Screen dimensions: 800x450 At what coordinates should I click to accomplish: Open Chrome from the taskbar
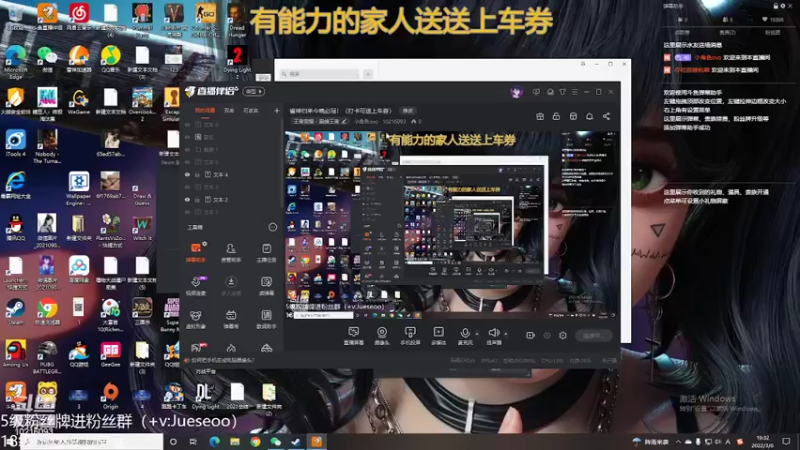point(256,442)
